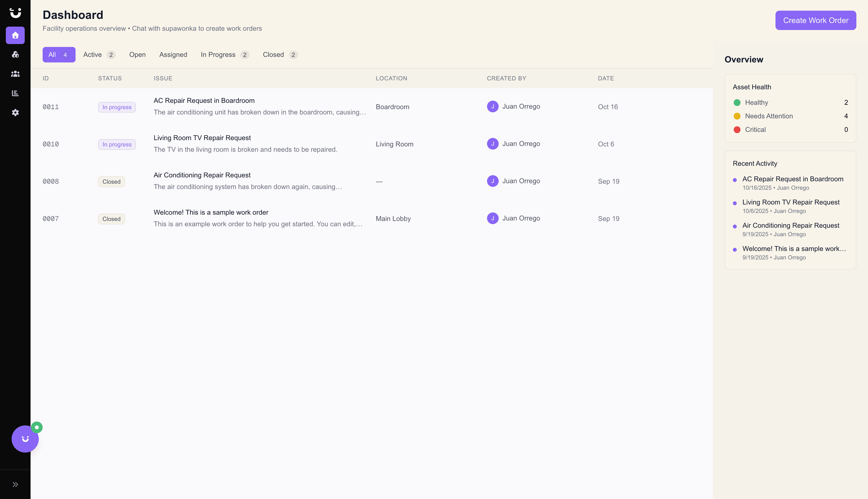Click Juan Orrego avatar on order 0011
This screenshot has width=868, height=499.
(492, 106)
